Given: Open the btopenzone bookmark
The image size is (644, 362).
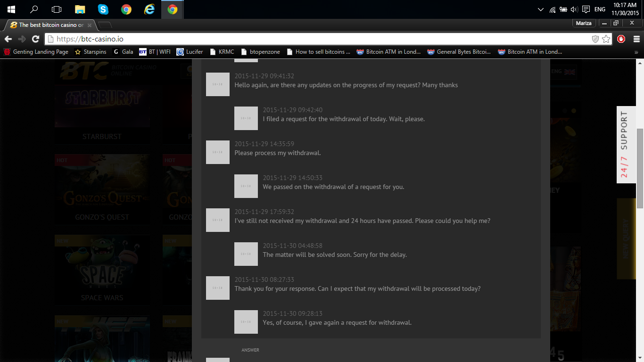Looking at the screenshot, I should (x=260, y=52).
